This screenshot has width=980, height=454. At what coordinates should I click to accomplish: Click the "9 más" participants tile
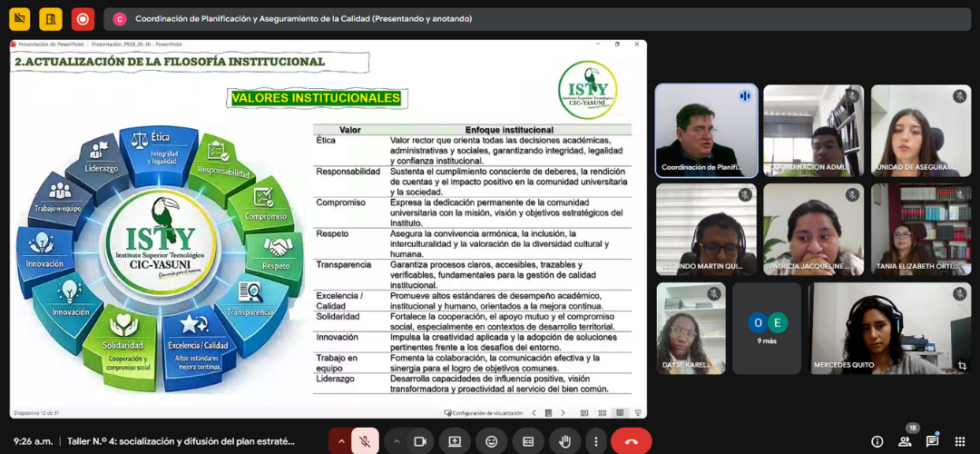point(767,328)
